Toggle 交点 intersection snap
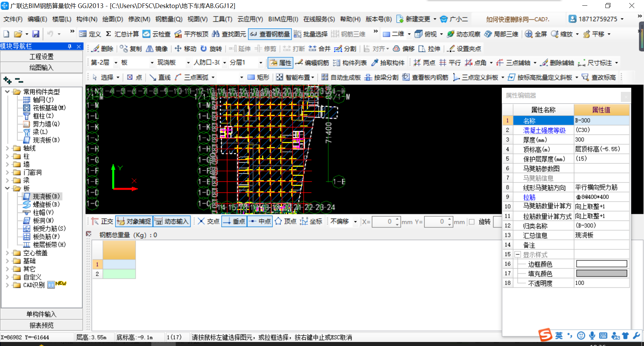Screen dimensions: 644x346 click(x=209, y=221)
